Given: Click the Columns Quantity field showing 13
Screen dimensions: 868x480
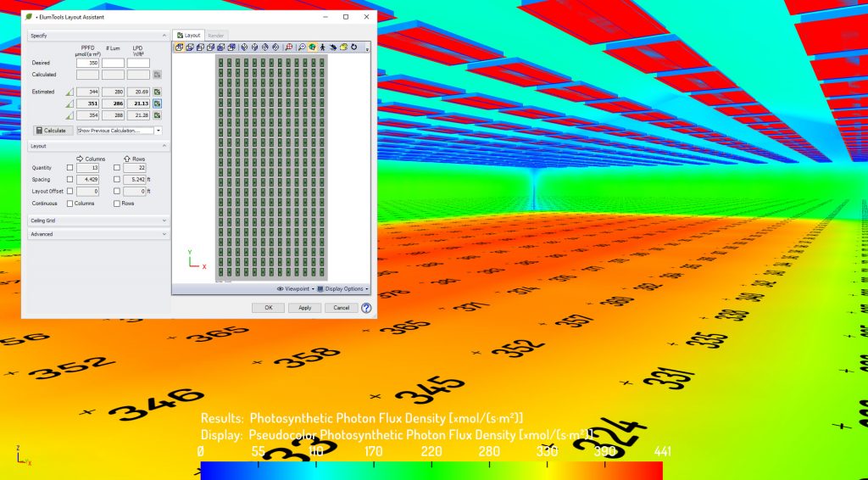Looking at the screenshot, I should point(87,168).
